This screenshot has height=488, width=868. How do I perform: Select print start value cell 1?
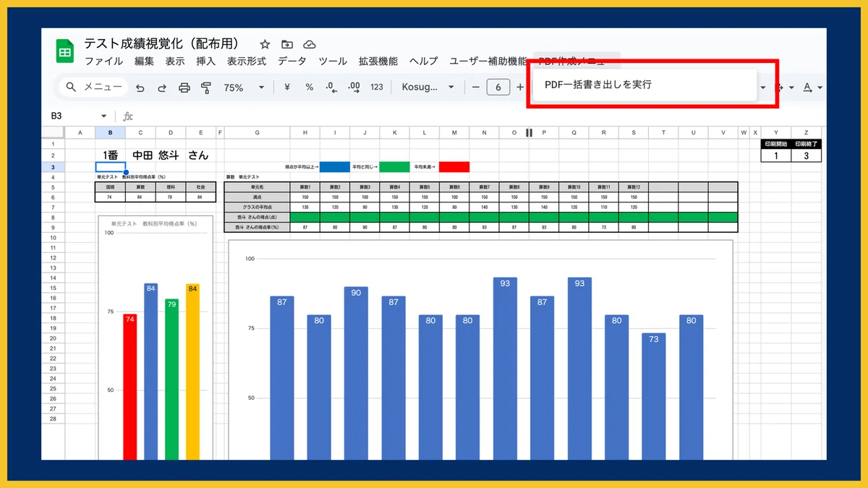coord(776,155)
